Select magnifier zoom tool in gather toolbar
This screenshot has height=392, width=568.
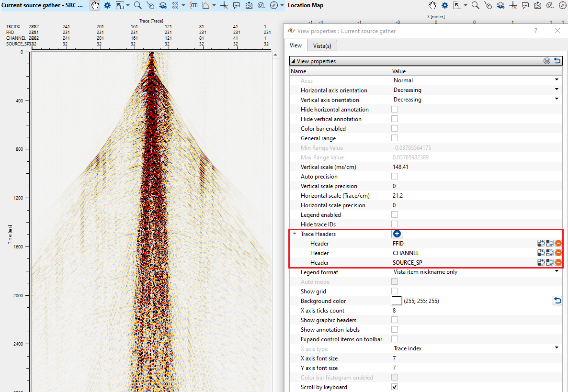(137, 5)
